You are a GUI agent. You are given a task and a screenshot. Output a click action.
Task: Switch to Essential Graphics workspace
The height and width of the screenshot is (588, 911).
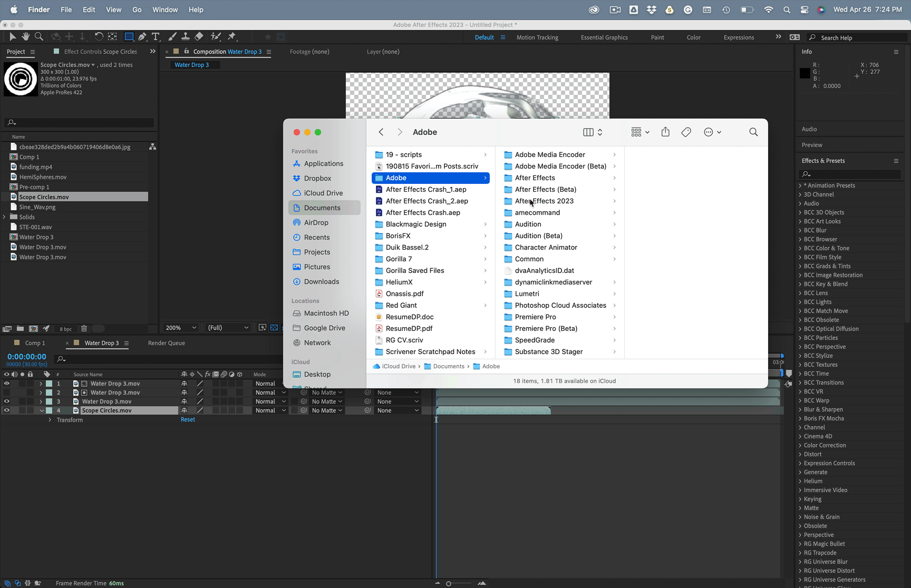(x=604, y=37)
